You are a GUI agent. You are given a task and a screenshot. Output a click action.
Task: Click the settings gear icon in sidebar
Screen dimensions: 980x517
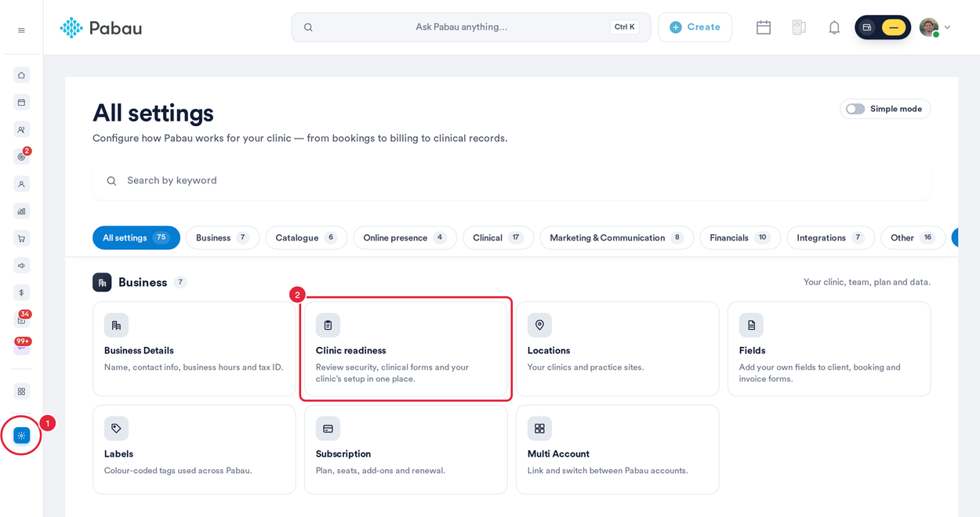click(21, 436)
